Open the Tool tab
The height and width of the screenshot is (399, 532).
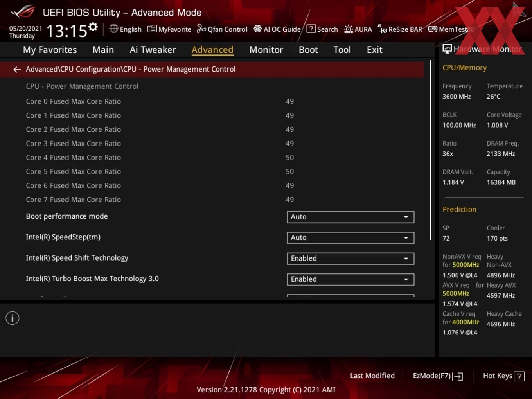[x=342, y=50]
